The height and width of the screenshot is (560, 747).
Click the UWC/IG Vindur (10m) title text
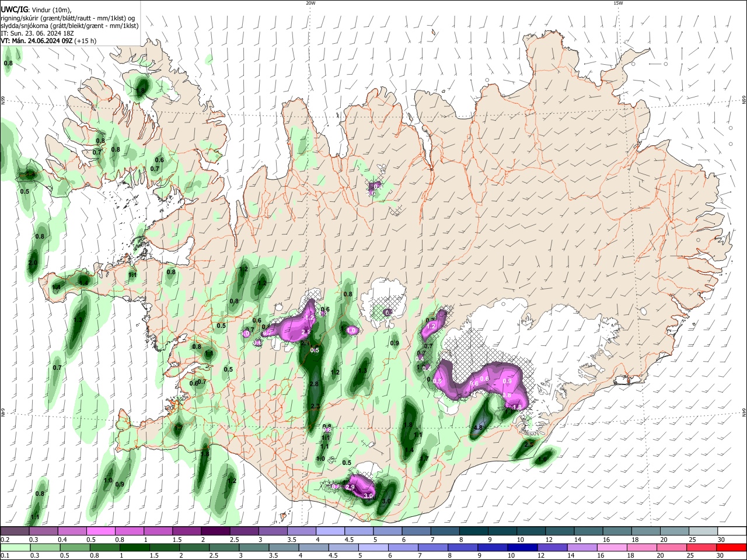pos(36,9)
